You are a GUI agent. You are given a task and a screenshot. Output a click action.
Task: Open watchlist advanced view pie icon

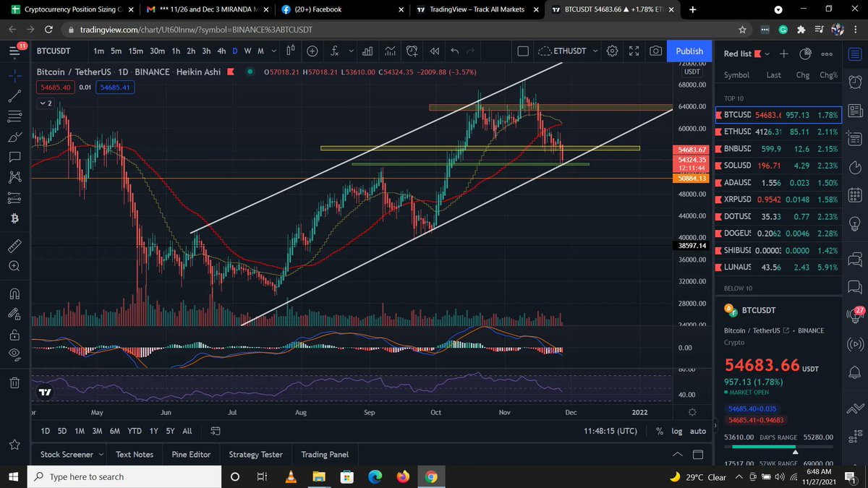(805, 53)
